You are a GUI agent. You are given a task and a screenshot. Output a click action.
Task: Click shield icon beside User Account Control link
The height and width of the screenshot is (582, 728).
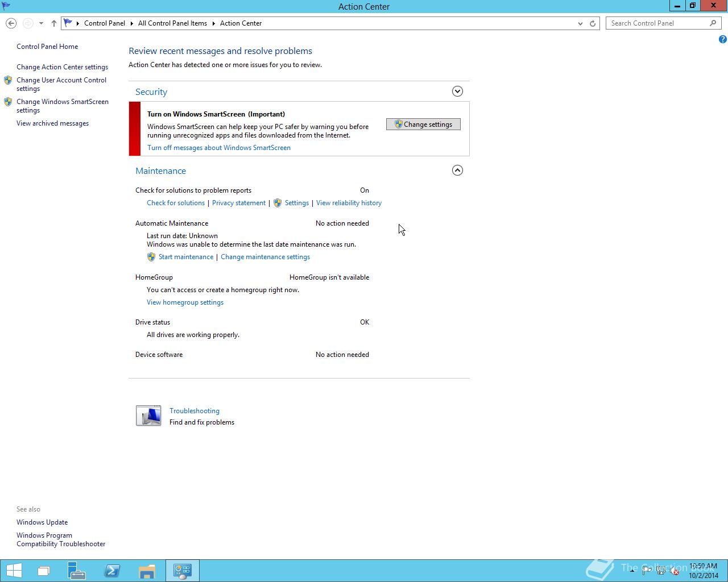[8, 80]
